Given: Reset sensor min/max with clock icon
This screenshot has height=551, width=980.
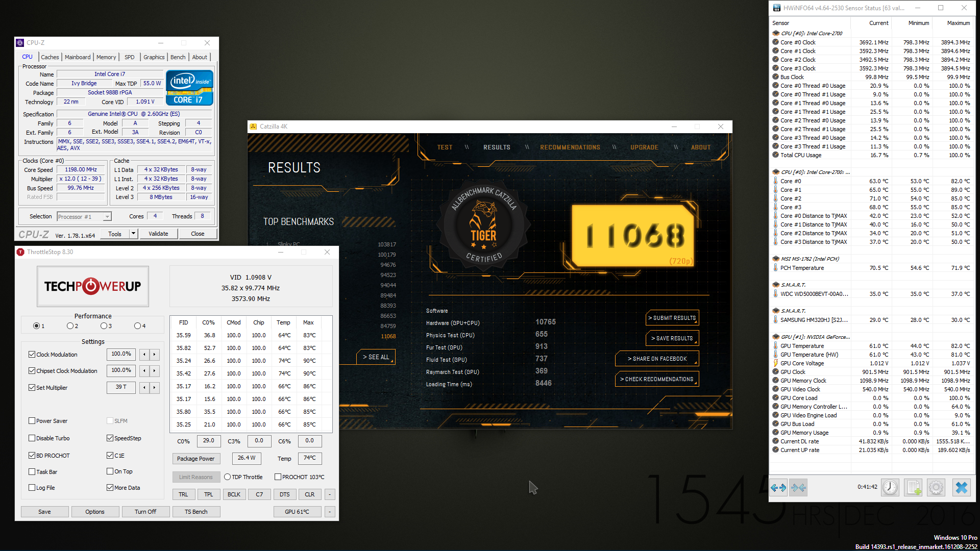Looking at the screenshot, I should point(890,488).
